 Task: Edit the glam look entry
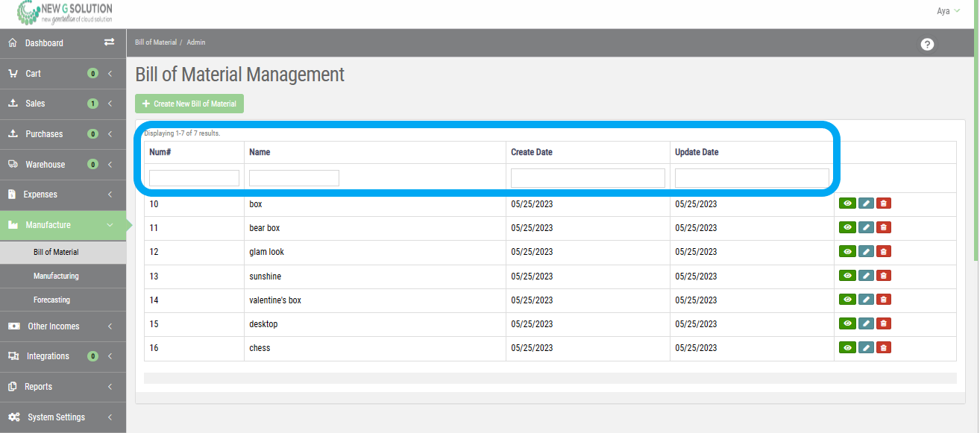(865, 252)
